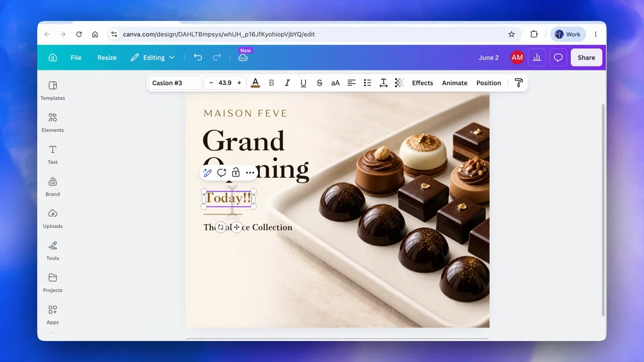
Task: Undo the last action
Action: [198, 57]
